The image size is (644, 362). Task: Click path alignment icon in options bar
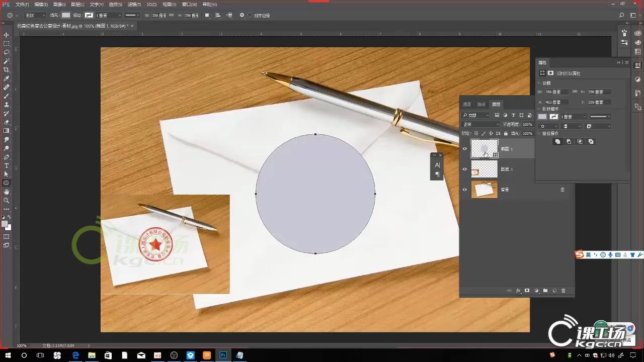[x=218, y=15]
